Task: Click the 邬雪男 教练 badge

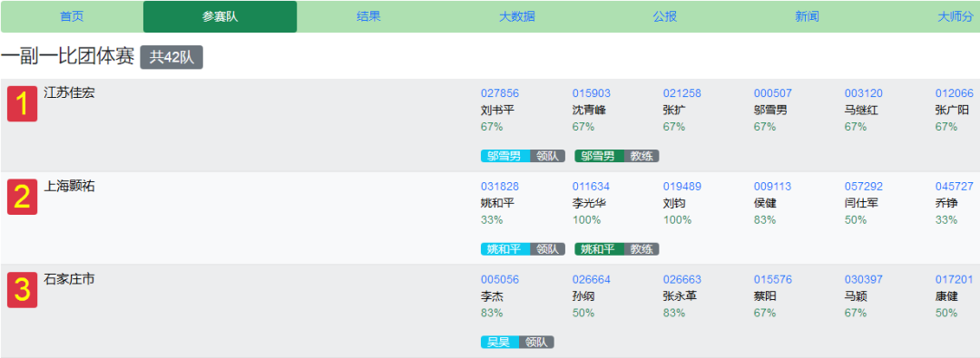Action: tap(617, 156)
